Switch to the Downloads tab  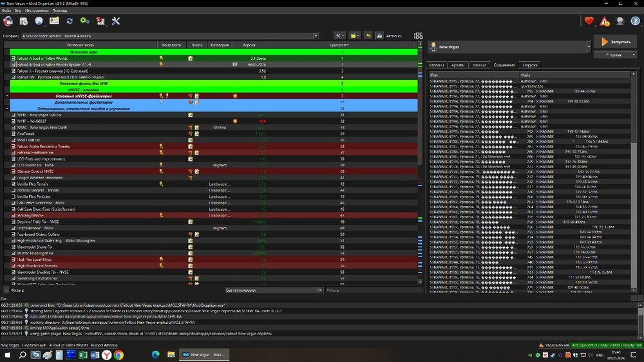click(x=529, y=65)
